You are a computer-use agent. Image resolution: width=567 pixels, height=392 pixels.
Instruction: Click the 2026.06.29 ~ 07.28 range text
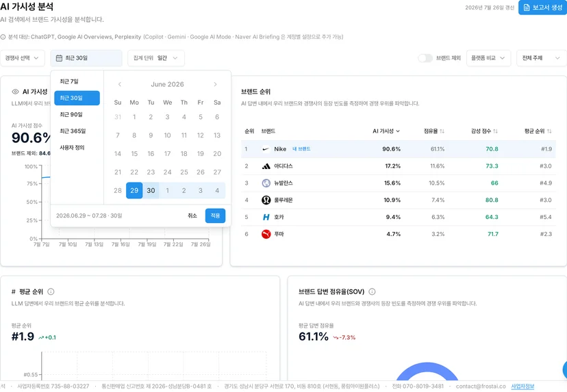(89, 215)
